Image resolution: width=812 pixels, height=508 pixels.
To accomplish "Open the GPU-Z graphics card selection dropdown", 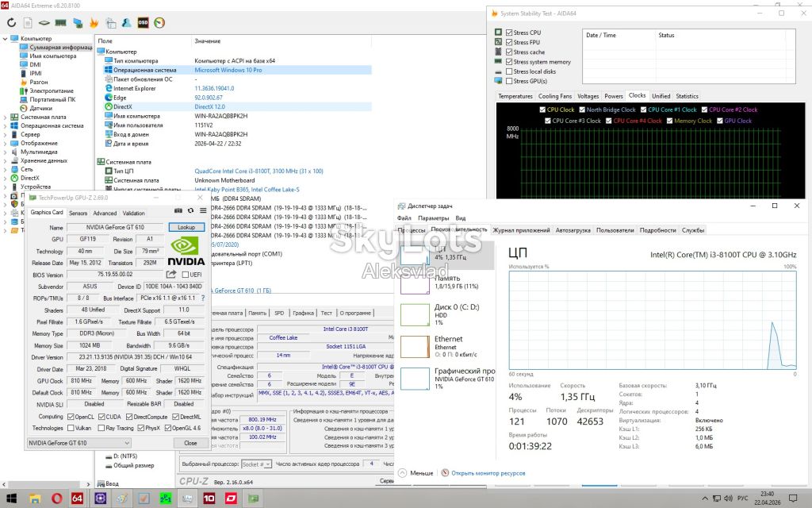I will [x=79, y=443].
